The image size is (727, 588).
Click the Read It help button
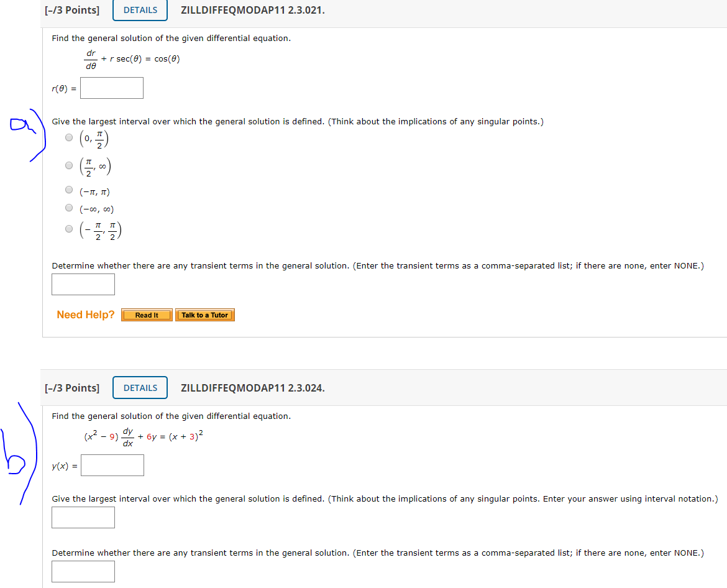tap(146, 315)
